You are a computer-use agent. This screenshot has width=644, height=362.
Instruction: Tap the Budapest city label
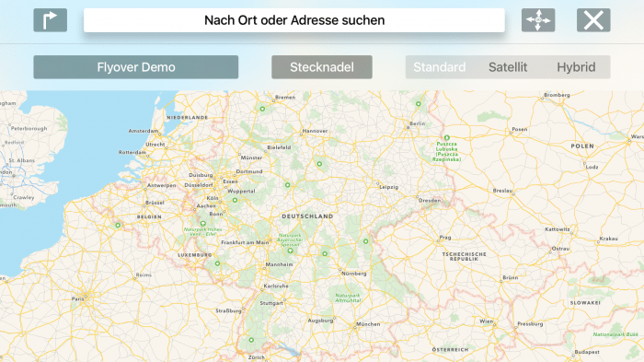[x=587, y=352]
